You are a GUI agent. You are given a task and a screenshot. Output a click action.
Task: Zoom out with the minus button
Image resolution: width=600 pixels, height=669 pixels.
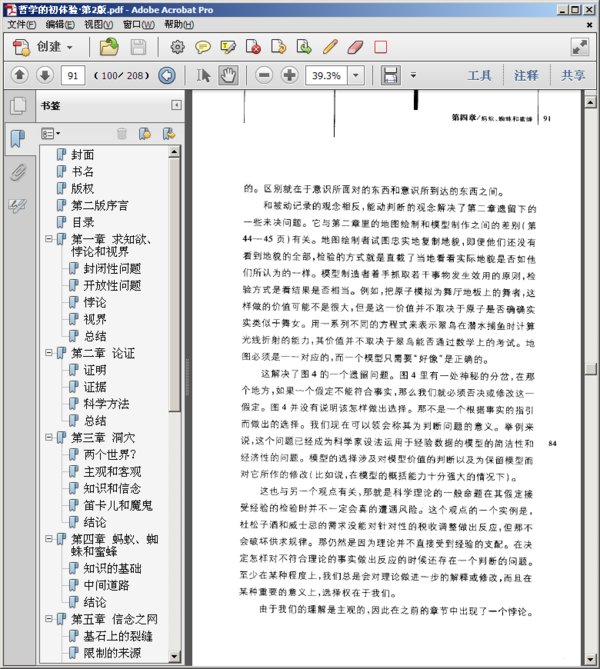point(264,76)
